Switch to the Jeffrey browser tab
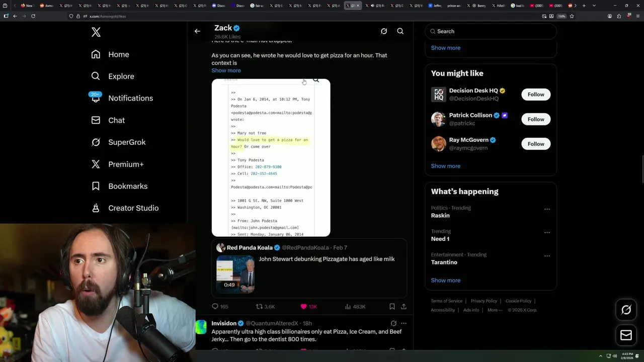Viewport: 644px width, 362px height. pos(436,6)
